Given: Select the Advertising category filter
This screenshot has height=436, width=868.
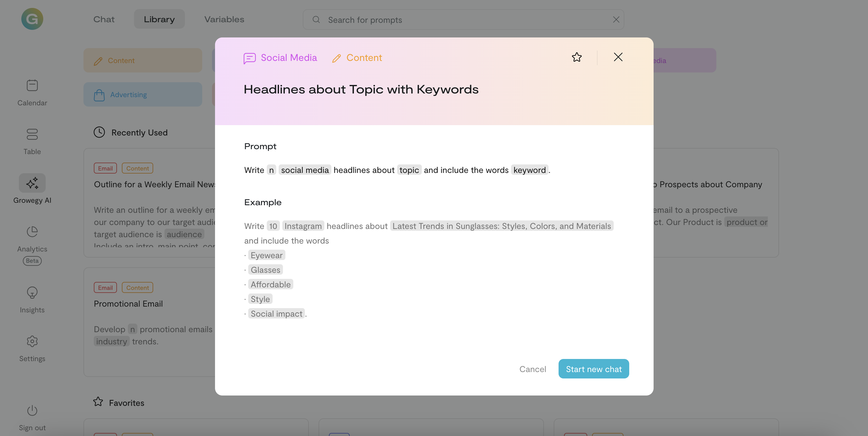Looking at the screenshot, I should tap(143, 95).
